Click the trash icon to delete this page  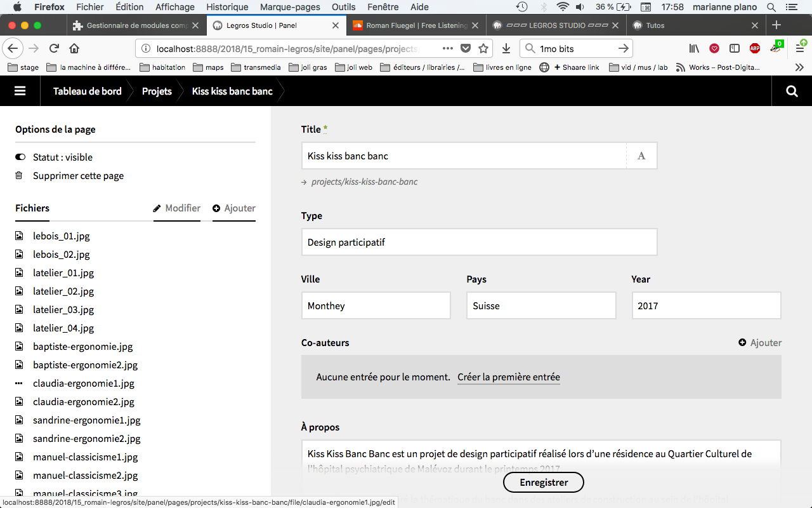point(19,176)
